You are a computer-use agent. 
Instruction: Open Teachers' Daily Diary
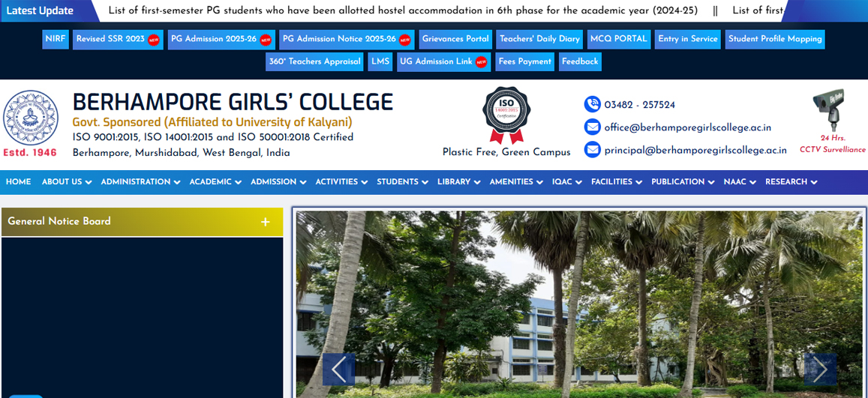539,39
